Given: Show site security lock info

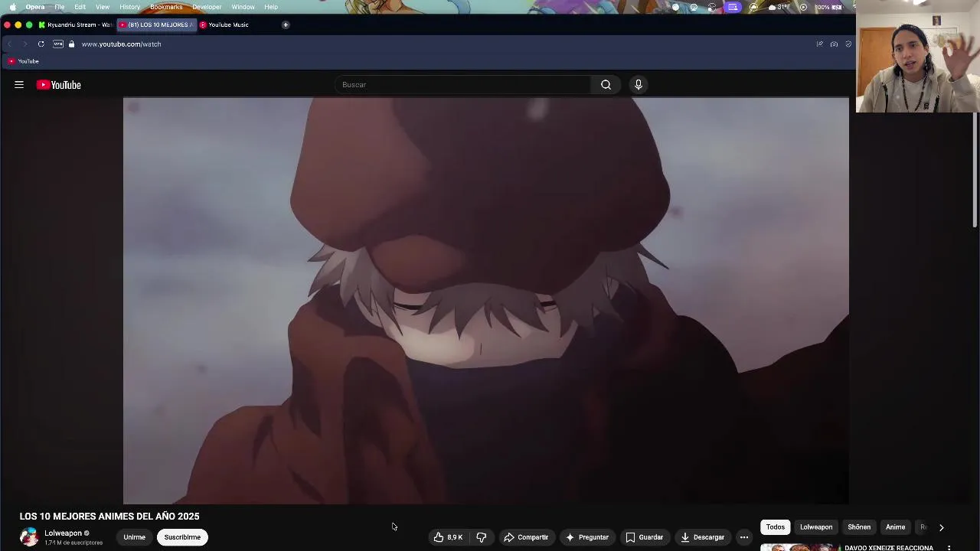Looking at the screenshot, I should coord(71,44).
